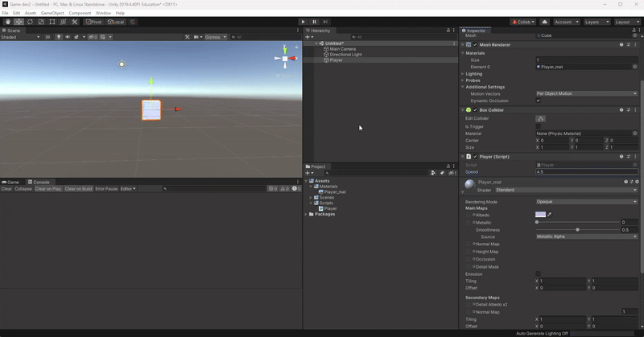Pick material for Element 0
Screen dimensions: 644x337
click(x=634, y=67)
